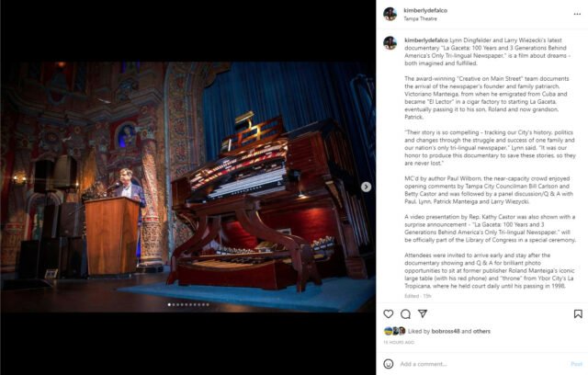Share post using paper plane icon
This screenshot has width=588, height=375.
[x=423, y=313]
